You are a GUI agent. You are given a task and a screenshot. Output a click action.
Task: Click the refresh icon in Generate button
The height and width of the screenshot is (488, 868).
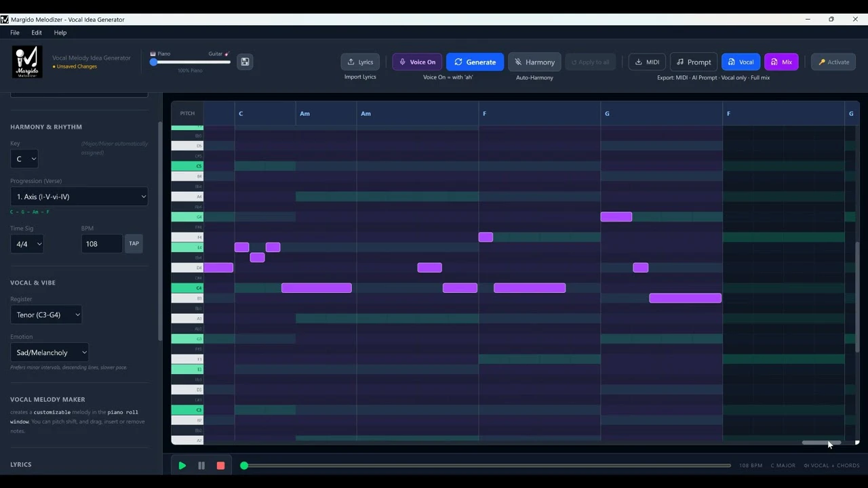pos(458,62)
